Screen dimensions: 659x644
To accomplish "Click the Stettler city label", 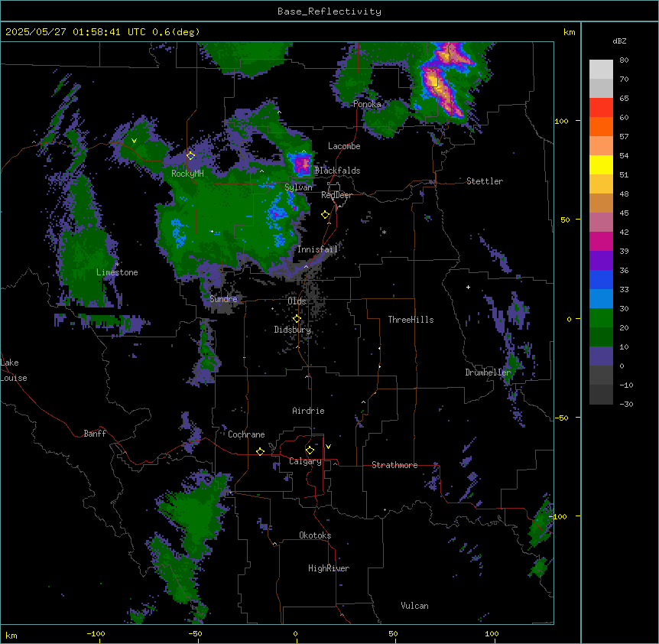I will coord(485,181).
